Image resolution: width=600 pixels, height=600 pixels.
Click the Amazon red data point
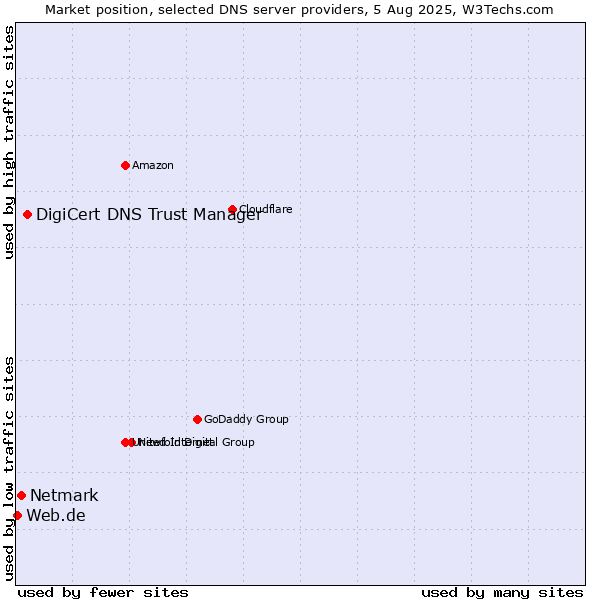[125, 166]
